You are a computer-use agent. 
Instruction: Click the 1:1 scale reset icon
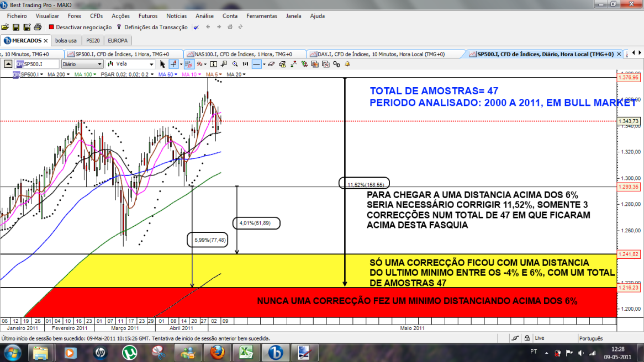pos(245,65)
